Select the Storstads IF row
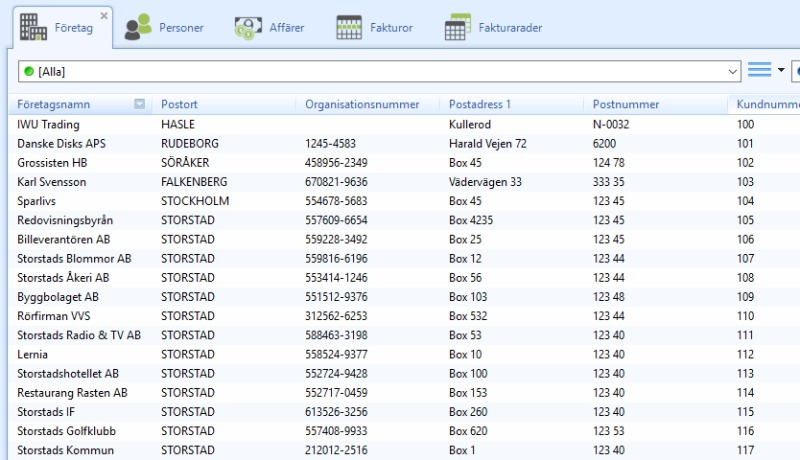This screenshot has height=460, width=800. [404, 412]
